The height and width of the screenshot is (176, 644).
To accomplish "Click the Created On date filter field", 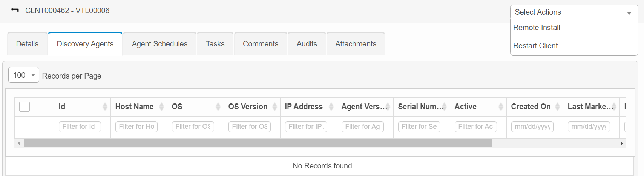I will click(x=532, y=127).
